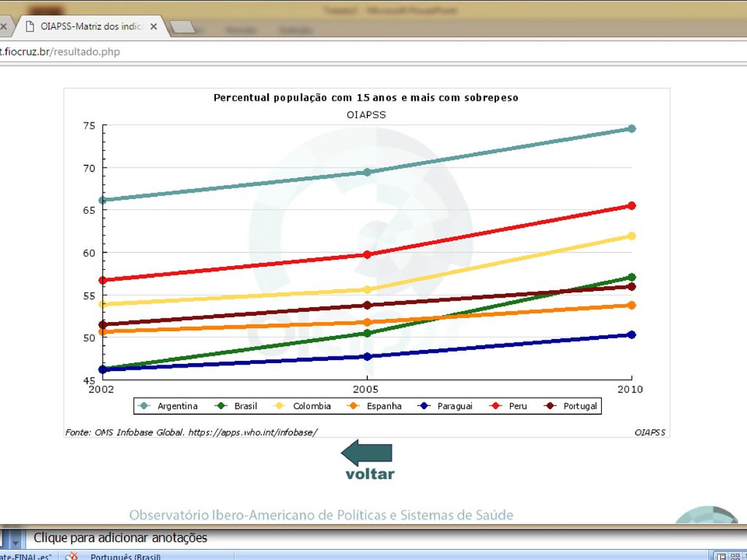Click the Brasil legend marker
The width and height of the screenshot is (747, 560).
(x=221, y=405)
